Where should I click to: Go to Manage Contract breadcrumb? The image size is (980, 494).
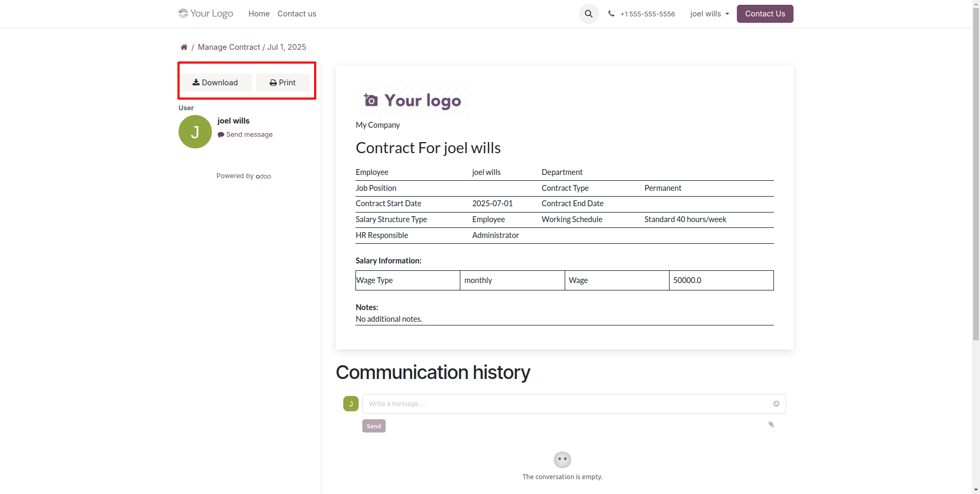point(229,47)
